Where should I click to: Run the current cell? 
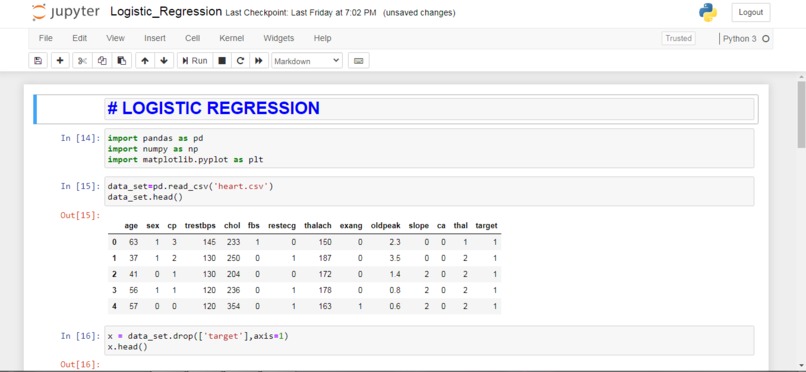(194, 61)
